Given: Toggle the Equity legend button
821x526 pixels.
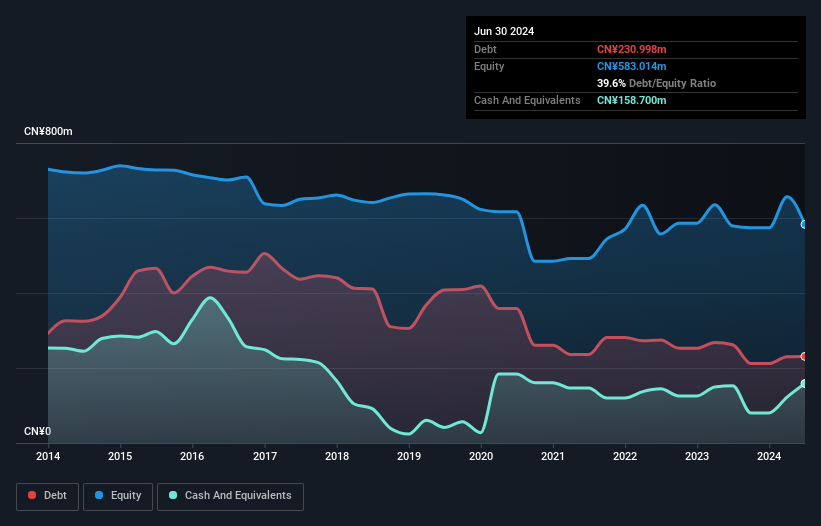Looking at the screenshot, I should (x=118, y=496).
